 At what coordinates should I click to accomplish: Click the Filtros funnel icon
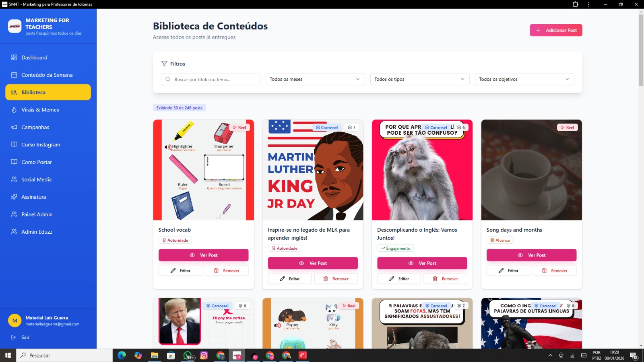tap(164, 64)
